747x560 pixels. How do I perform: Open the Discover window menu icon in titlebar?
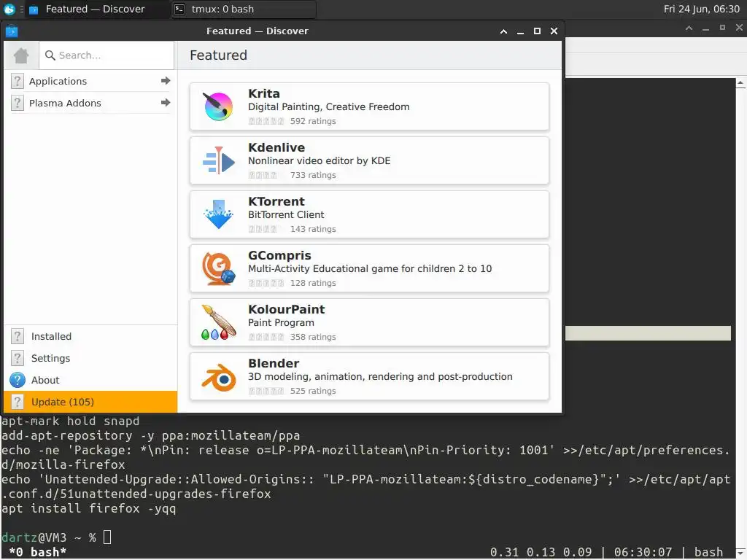tap(12, 31)
